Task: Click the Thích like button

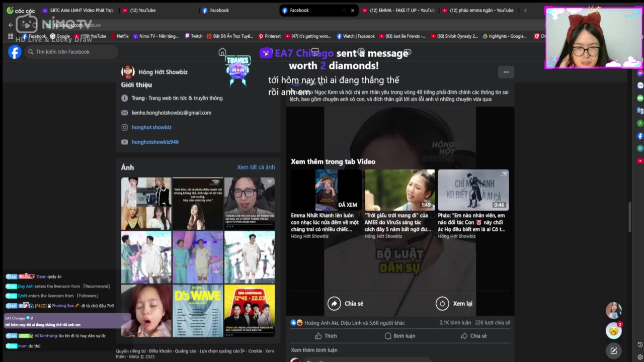Action: [x=326, y=336]
